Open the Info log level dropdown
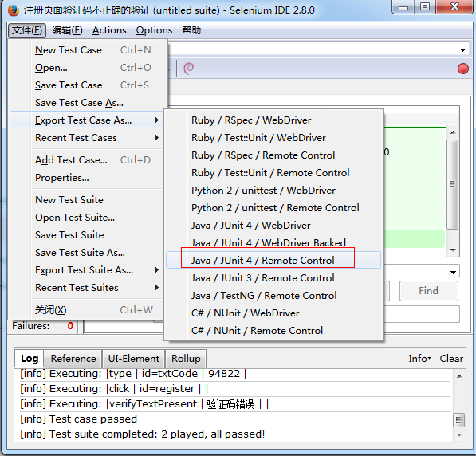The image size is (476, 456). (x=419, y=359)
